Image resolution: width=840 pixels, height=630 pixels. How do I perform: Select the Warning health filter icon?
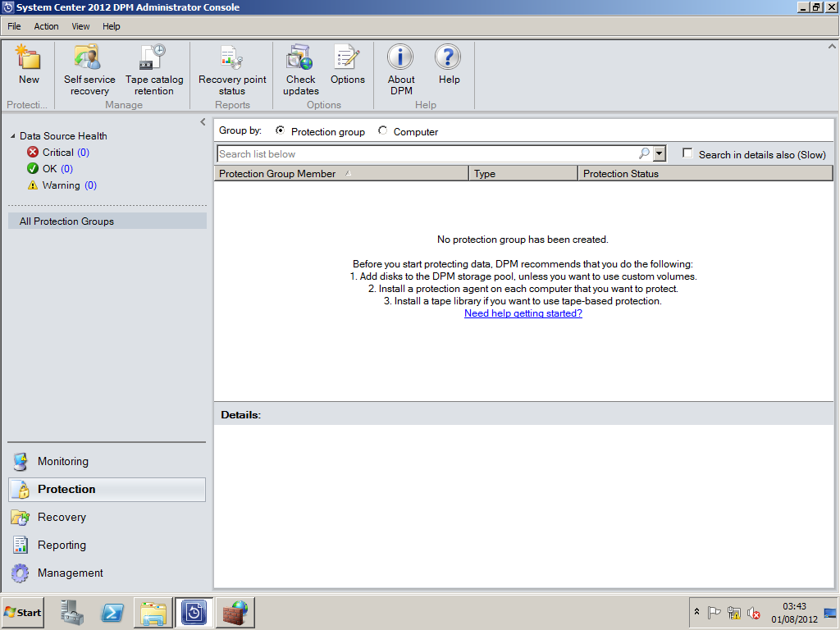pos(33,185)
